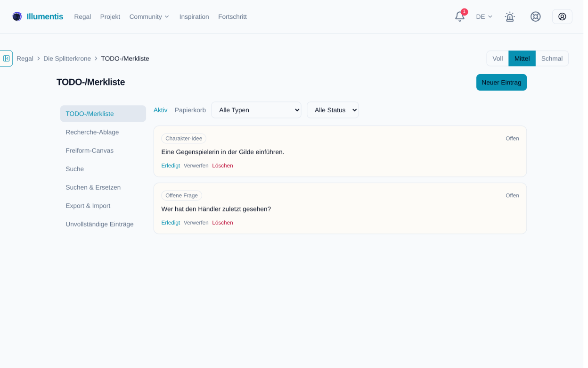The height and width of the screenshot is (368, 588).
Task: Open TODO-/Merkliste in the sidebar
Action: (x=103, y=114)
